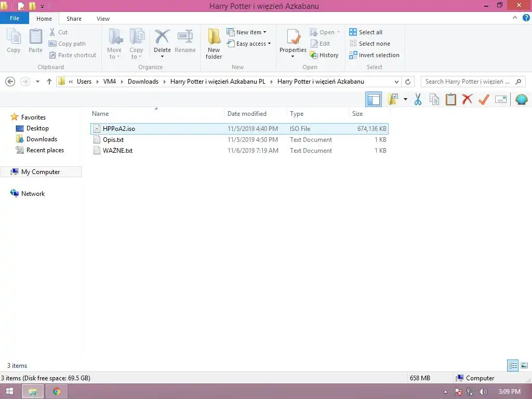
Task: Collapse the ribbon with the chevron
Action: tap(515, 18)
